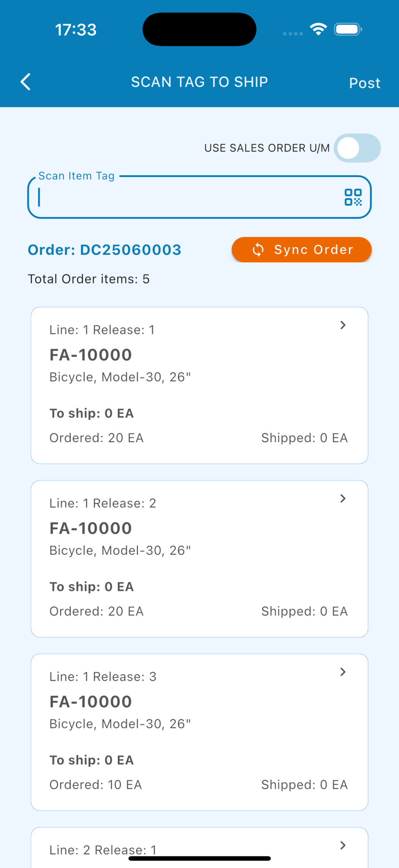
Task: Tap the QR code scan icon
Action: coord(353,197)
